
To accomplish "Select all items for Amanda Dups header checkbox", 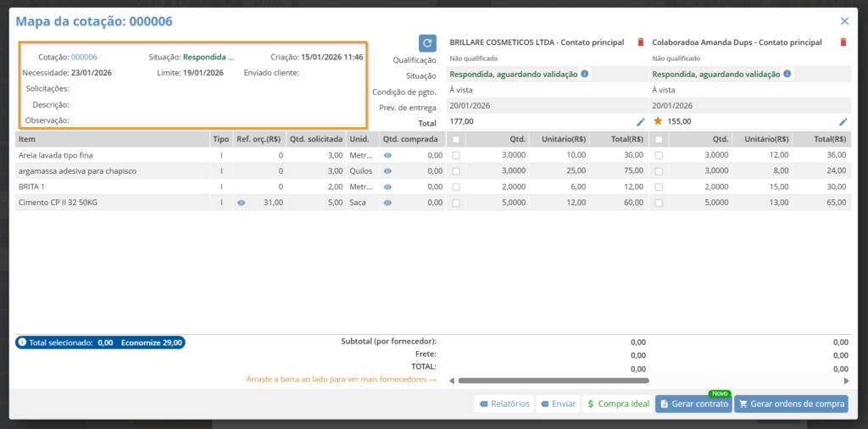I will click(659, 139).
